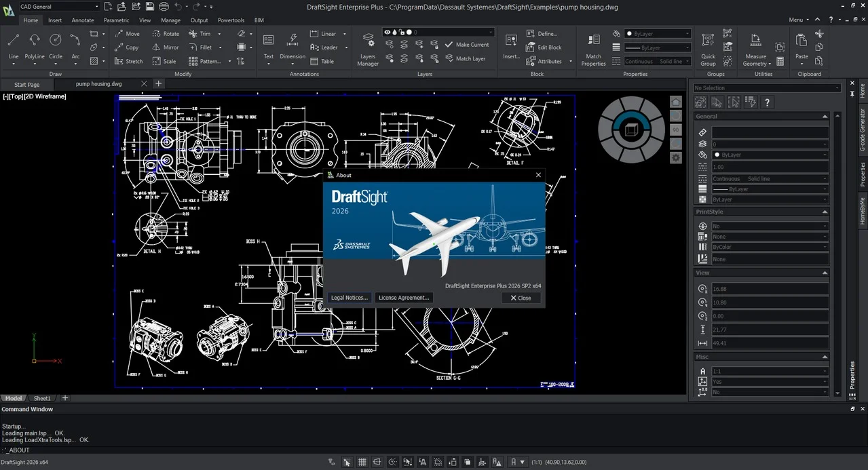Open the Continuous Solid line style dropdown in ribbon
Screen dimensions: 868x470
pos(658,61)
